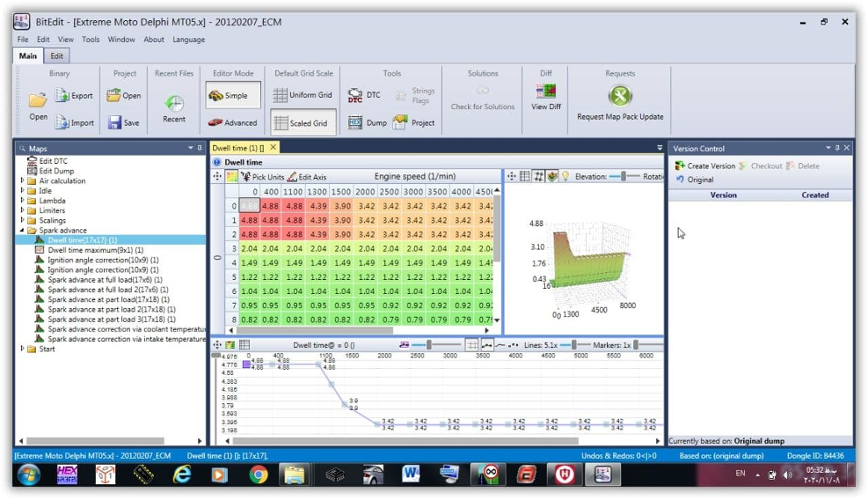The image size is (868, 500).
Task: Click Check for Solutions
Action: point(483,98)
